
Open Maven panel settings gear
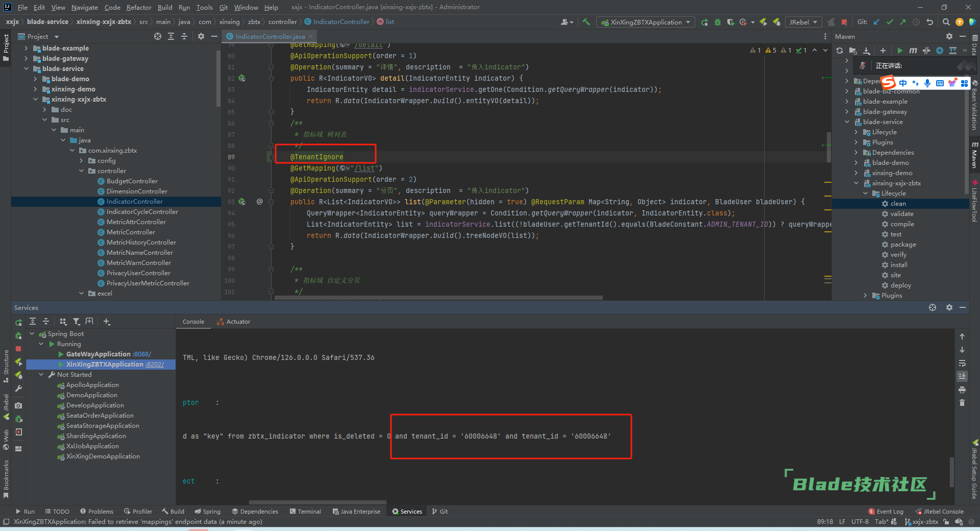949,36
